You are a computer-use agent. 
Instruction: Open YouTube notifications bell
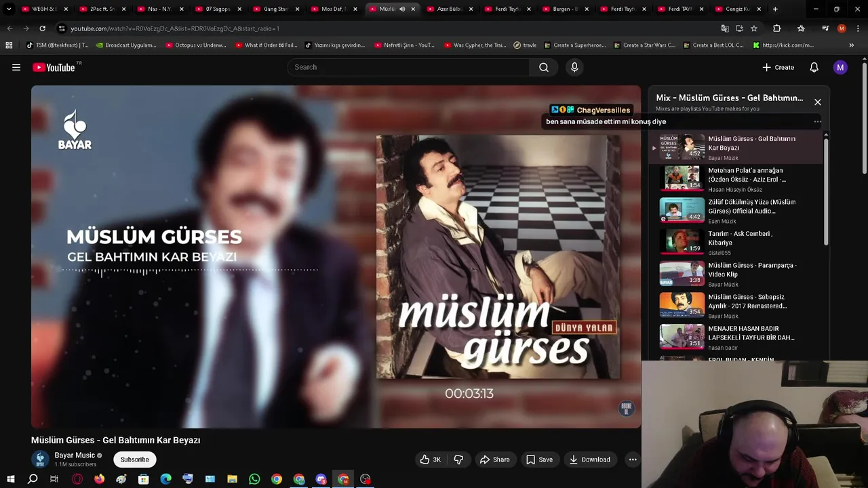[x=814, y=67]
